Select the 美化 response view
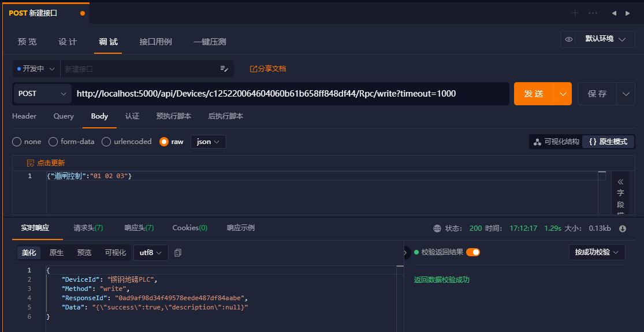The image size is (644, 332). pyautogui.click(x=29, y=253)
